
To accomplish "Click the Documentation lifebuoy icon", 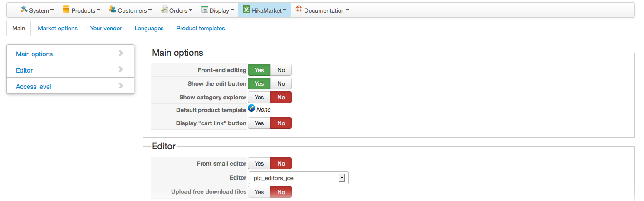I will pos(299,10).
